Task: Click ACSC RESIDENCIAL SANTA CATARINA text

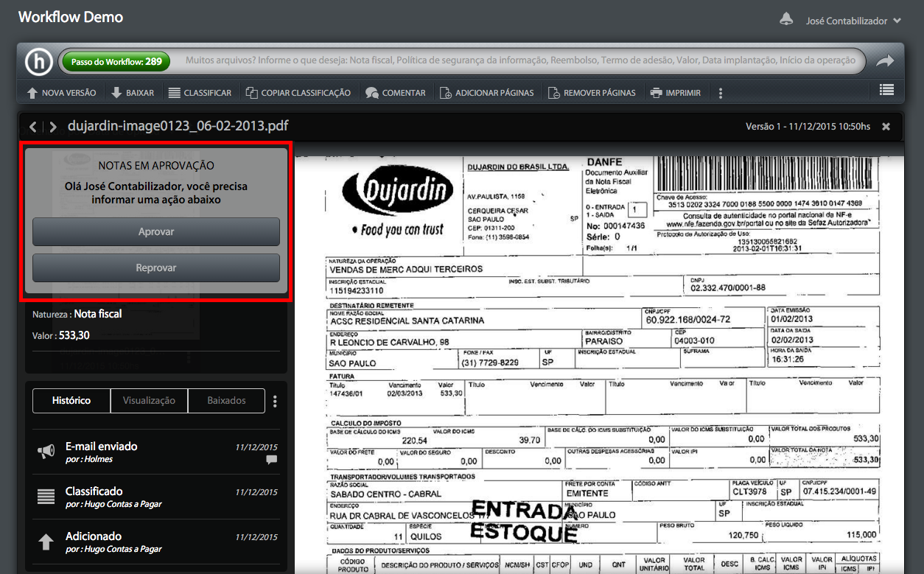Action: tap(407, 321)
